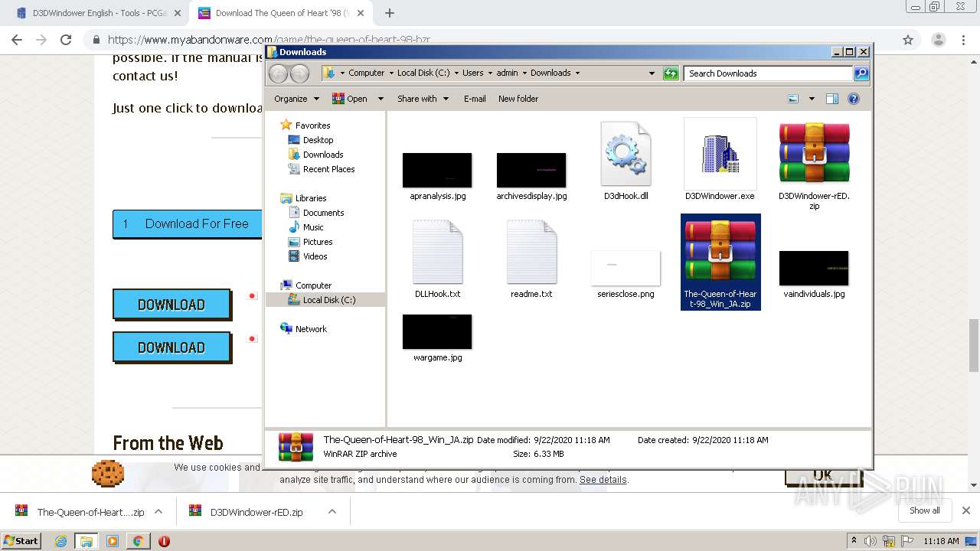Open the Share with menu
Viewport: 980px width, 551px height.
(423, 99)
